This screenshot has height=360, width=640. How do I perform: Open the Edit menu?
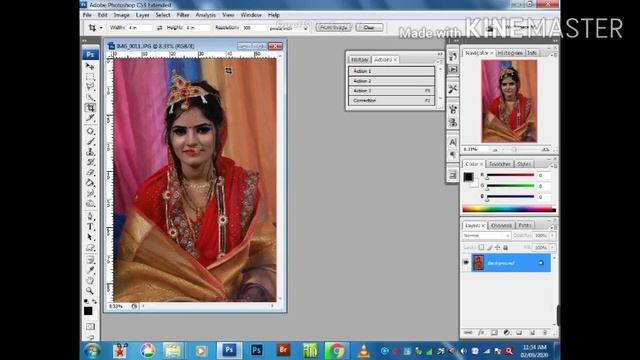(x=102, y=15)
